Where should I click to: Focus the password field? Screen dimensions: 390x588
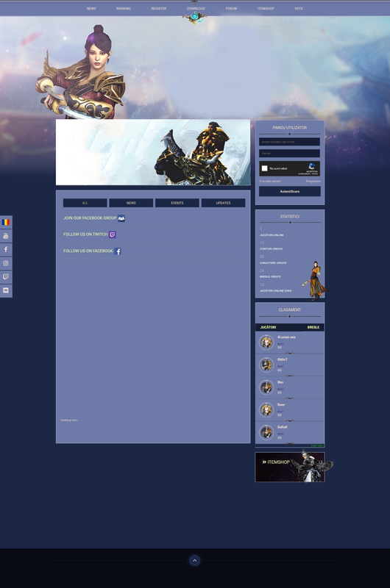(289, 154)
